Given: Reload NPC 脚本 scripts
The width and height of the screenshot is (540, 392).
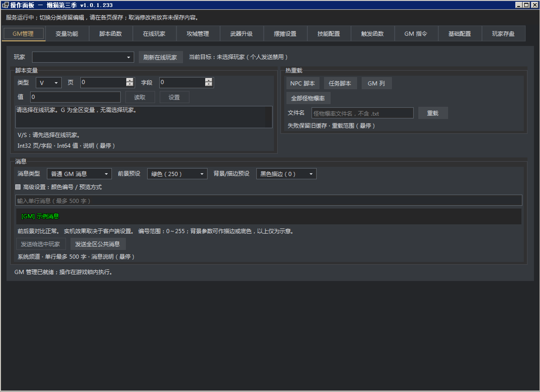Looking at the screenshot, I should point(303,83).
